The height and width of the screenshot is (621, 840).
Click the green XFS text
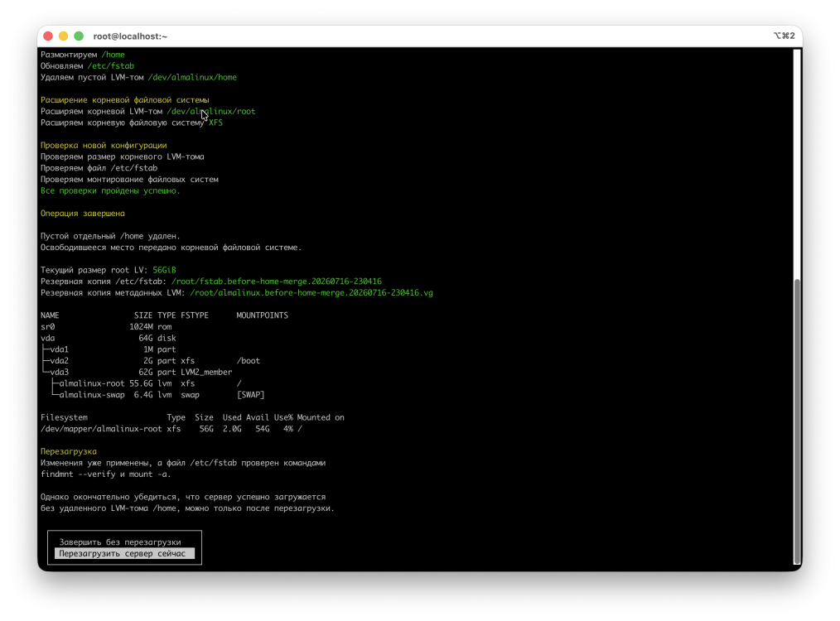click(x=215, y=123)
